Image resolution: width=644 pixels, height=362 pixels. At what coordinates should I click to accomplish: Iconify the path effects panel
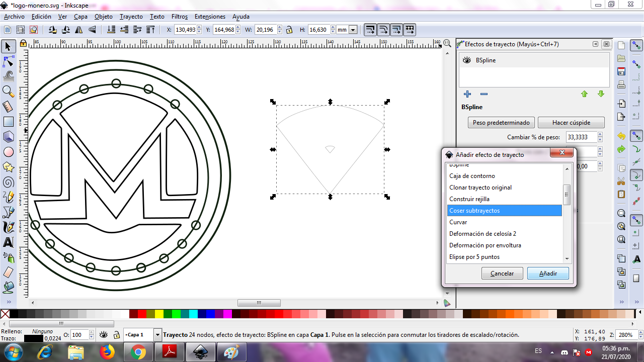(x=596, y=44)
